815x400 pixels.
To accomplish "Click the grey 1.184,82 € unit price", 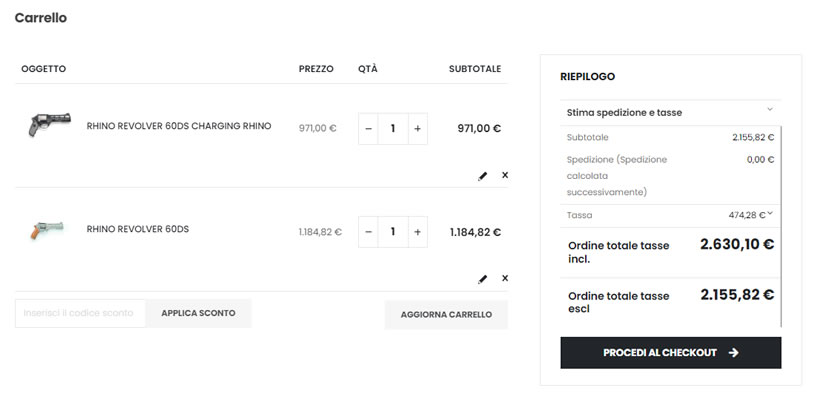I will [320, 232].
